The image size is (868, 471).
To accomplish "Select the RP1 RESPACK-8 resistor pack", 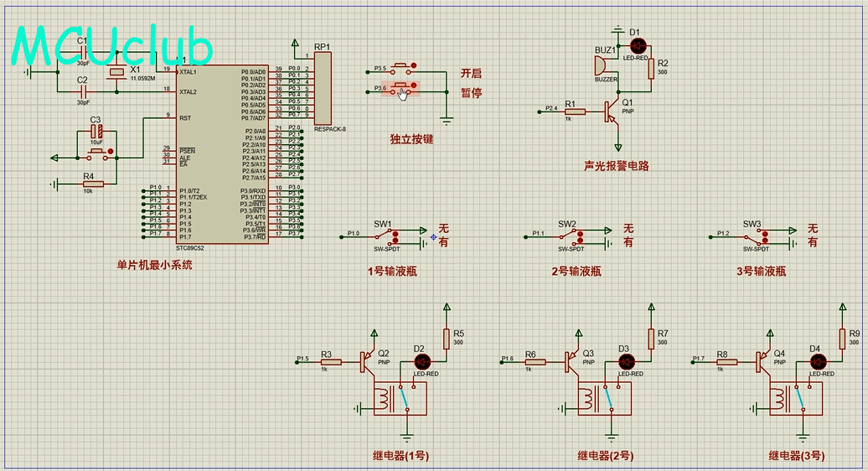I will [323, 88].
